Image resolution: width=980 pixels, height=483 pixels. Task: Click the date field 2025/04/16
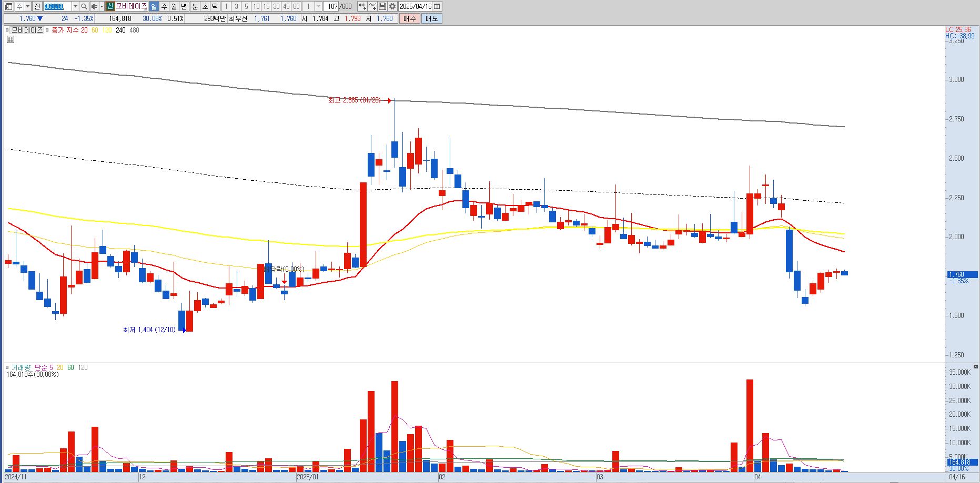tap(416, 6)
